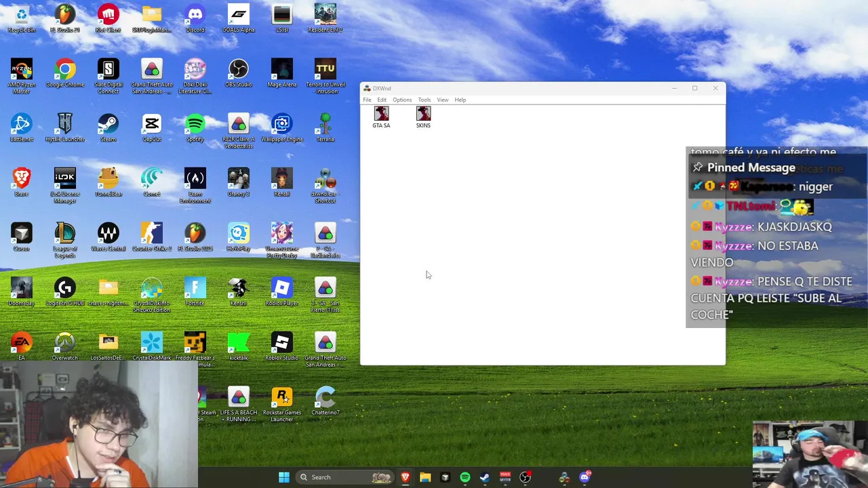Select the Resident Evil 2 desktop shortcut

coord(325,18)
